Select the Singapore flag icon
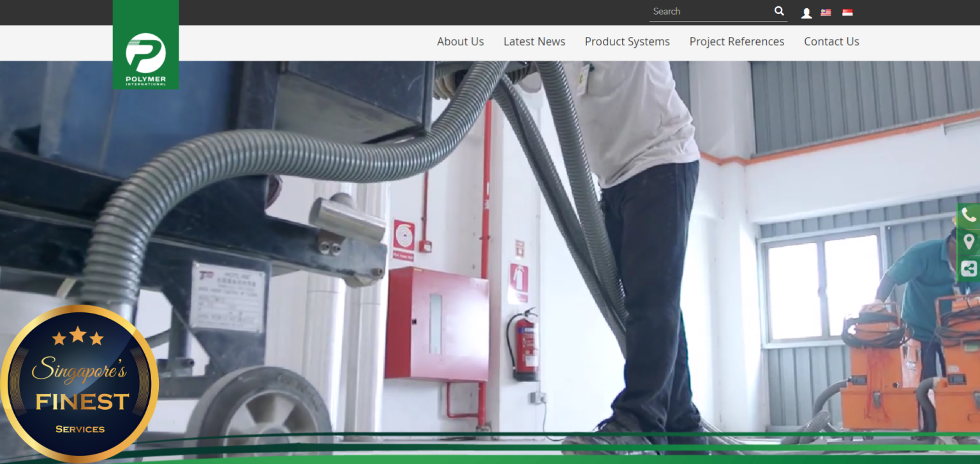This screenshot has width=980, height=464. [x=847, y=13]
